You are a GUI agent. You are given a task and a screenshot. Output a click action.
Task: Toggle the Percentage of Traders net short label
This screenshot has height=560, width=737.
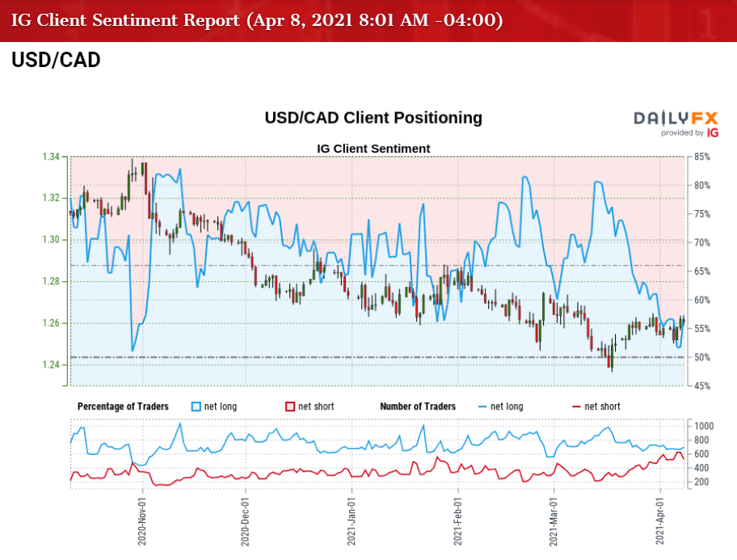coord(316,406)
